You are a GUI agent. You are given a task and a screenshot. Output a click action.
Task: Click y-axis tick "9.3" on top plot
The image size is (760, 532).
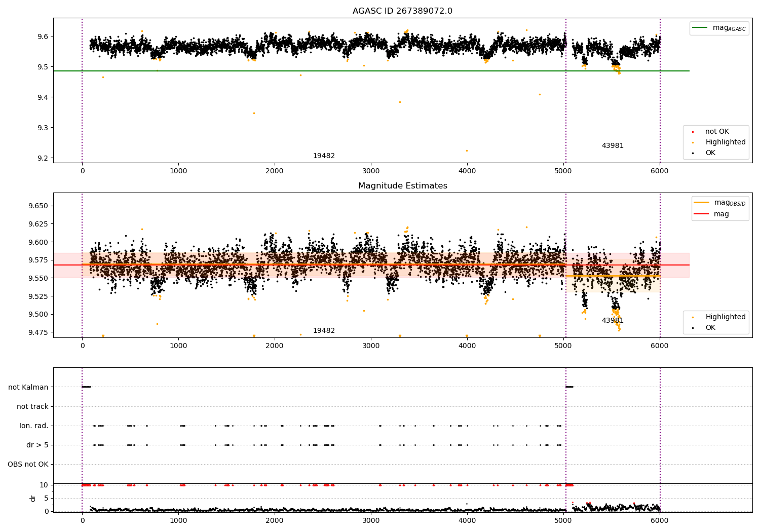(x=43, y=128)
